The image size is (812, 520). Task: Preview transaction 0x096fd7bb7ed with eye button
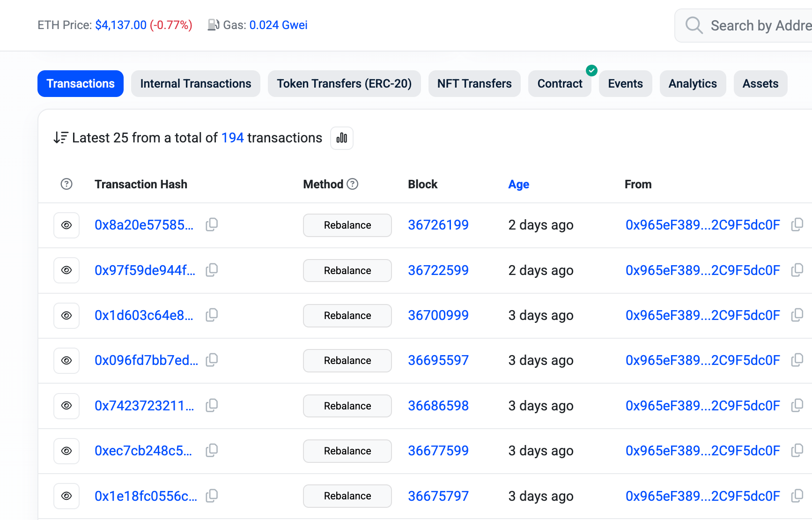coord(66,361)
